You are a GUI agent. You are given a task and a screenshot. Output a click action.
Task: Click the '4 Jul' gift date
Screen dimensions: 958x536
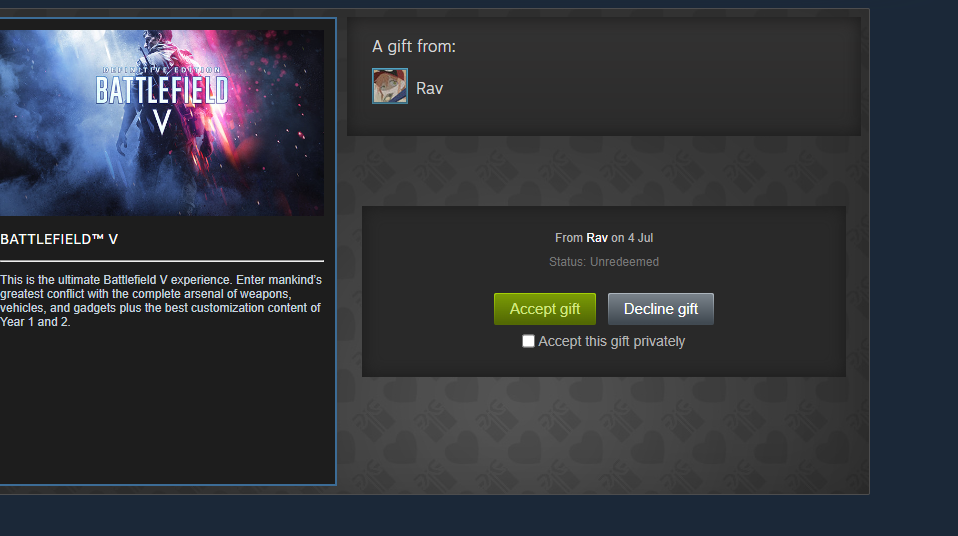(640, 238)
